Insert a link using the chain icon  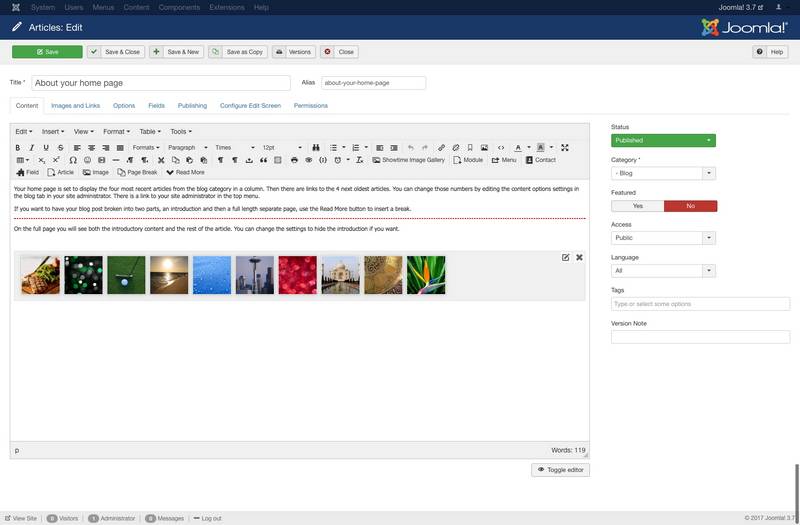pyautogui.click(x=440, y=148)
